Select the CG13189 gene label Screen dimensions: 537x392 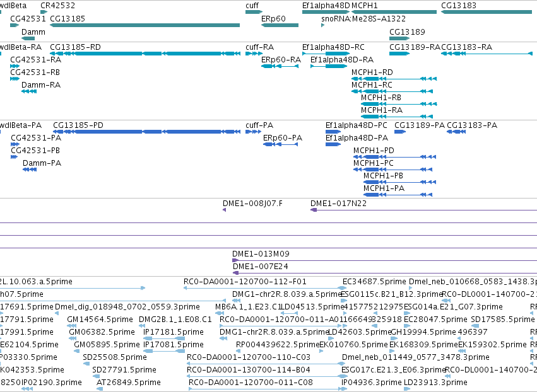tap(407, 32)
